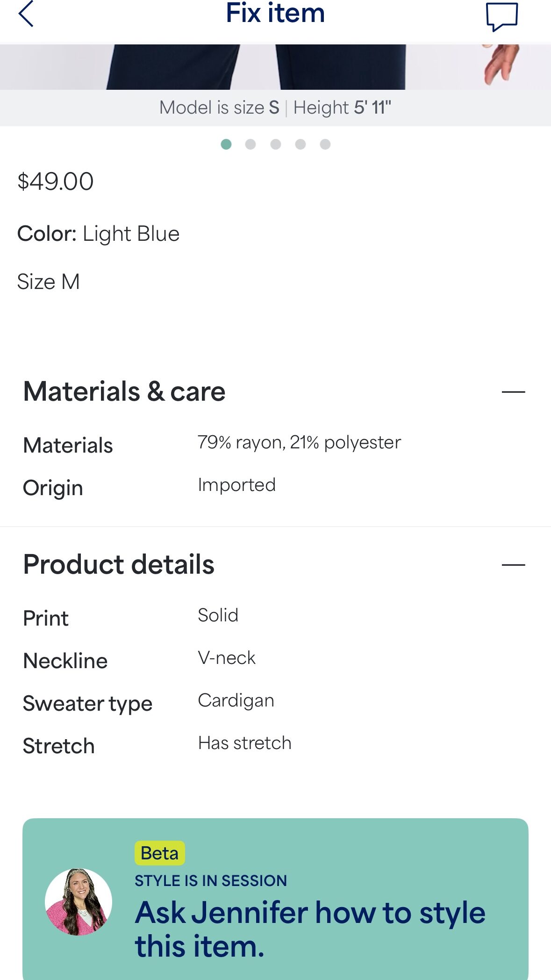Tap the Size M label
Image resolution: width=551 pixels, height=980 pixels.
pyautogui.click(x=49, y=282)
